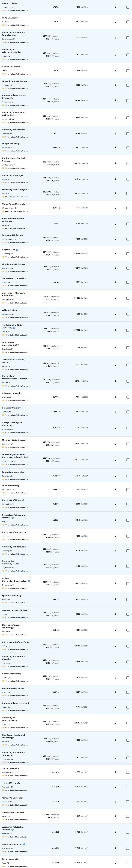This screenshot has height=868, width=132.
Task: Open The Ohio State University page
Action: [x=15, y=81]
